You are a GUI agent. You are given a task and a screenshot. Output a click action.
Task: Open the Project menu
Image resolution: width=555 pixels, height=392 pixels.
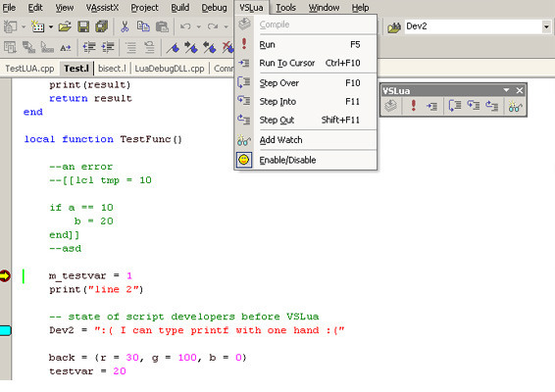pos(144,8)
